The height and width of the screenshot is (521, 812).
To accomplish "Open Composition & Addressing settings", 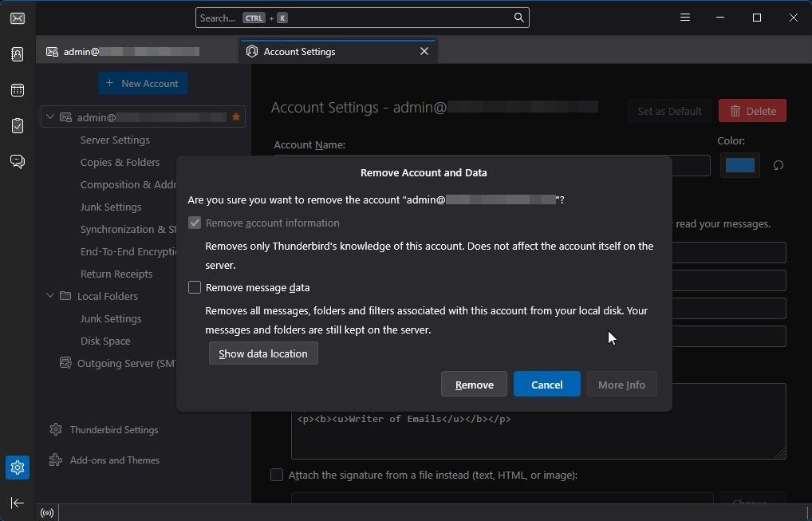I will pyautogui.click(x=128, y=184).
